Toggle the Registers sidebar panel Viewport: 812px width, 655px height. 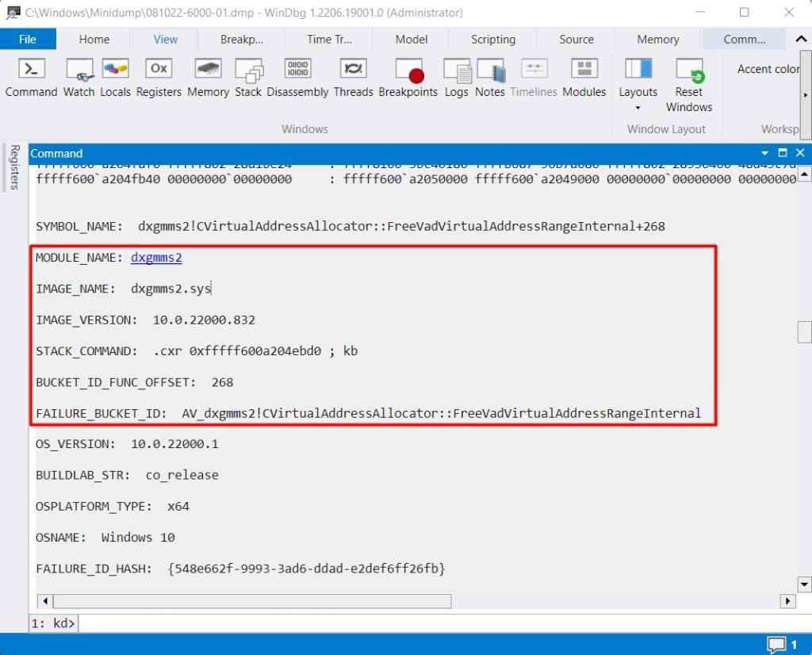[x=14, y=168]
